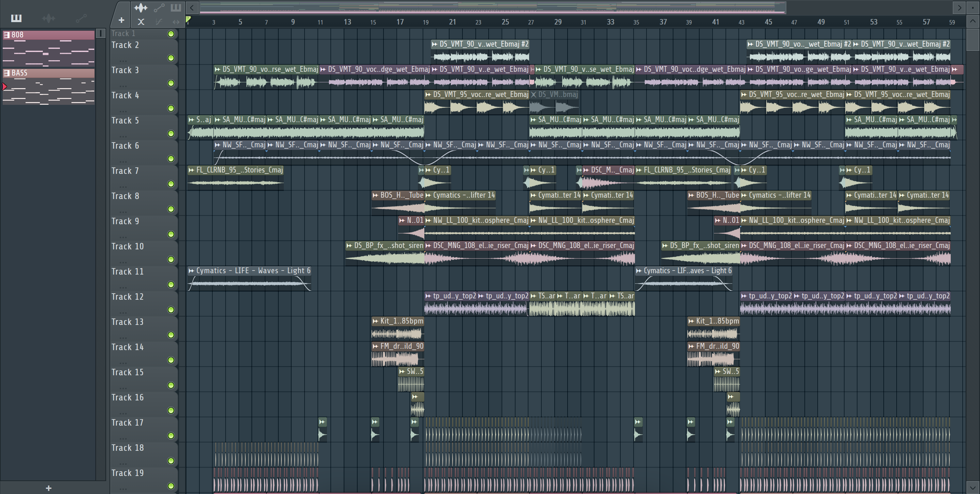Open clip menu of first BOS_H.._Tube clip
980x494 pixels.
pyautogui.click(x=375, y=195)
